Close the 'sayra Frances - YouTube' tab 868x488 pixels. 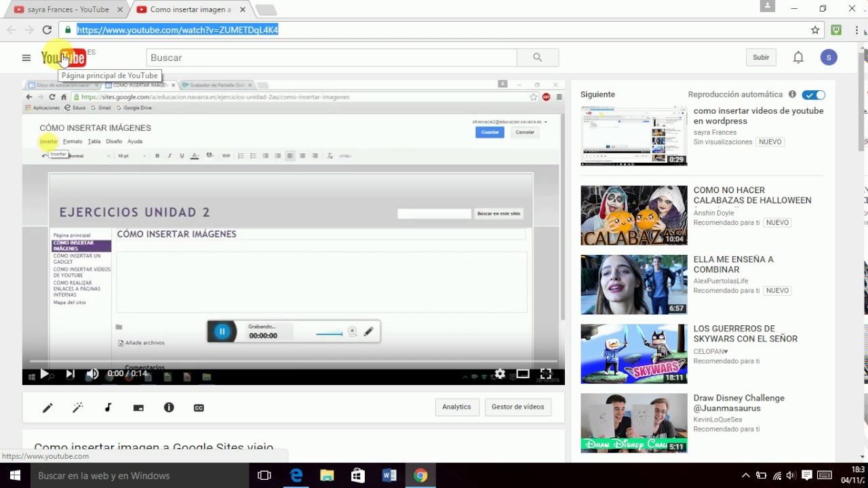click(x=120, y=9)
